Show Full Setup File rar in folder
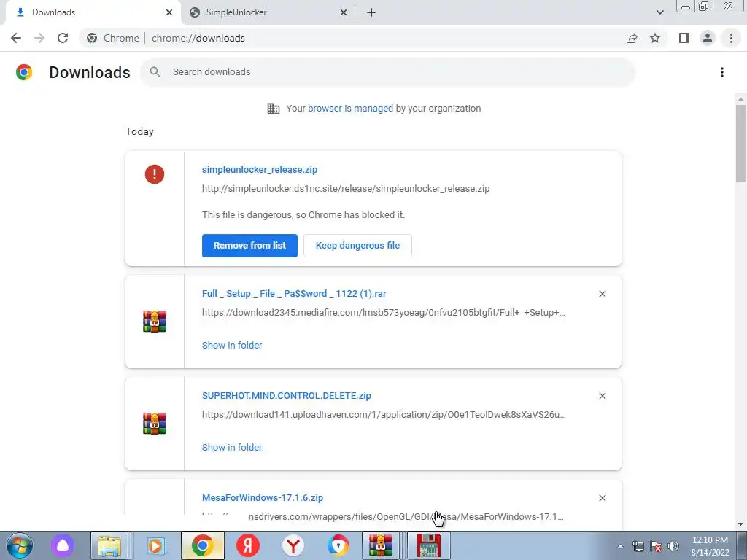Screen dimensions: 747x560 pos(232,345)
